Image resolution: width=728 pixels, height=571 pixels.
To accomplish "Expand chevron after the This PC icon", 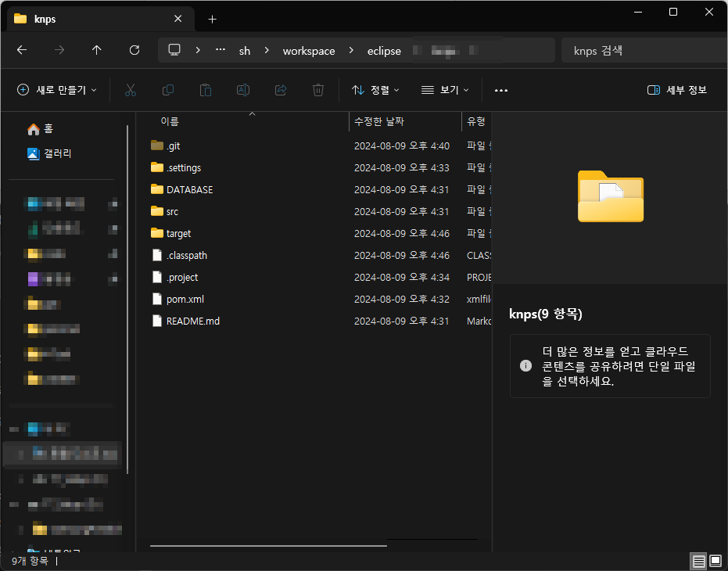I will [x=198, y=50].
